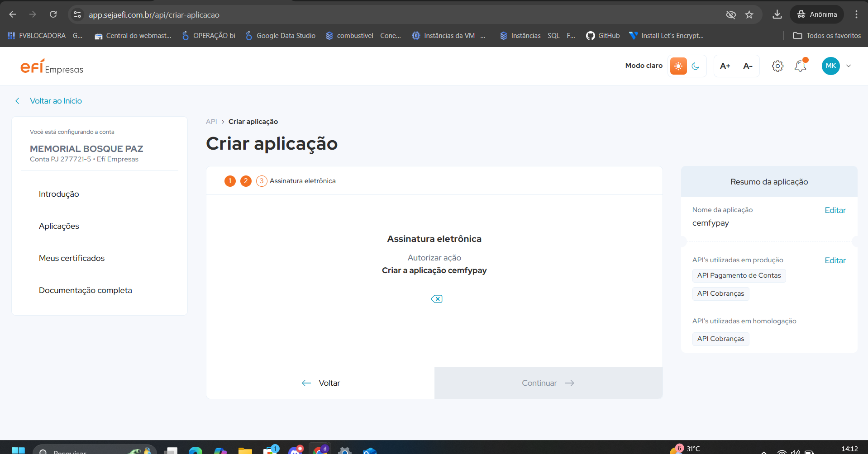Go to step 1 circle

pyautogui.click(x=230, y=181)
